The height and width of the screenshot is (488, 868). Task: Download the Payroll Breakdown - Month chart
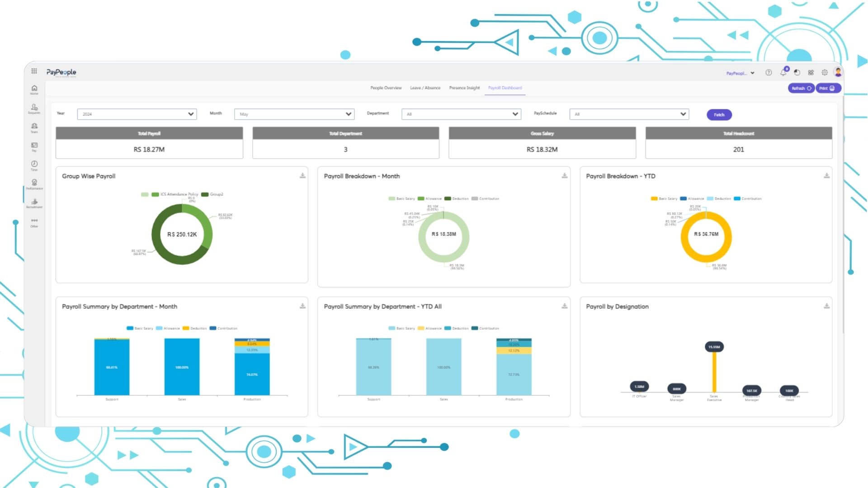click(x=565, y=176)
